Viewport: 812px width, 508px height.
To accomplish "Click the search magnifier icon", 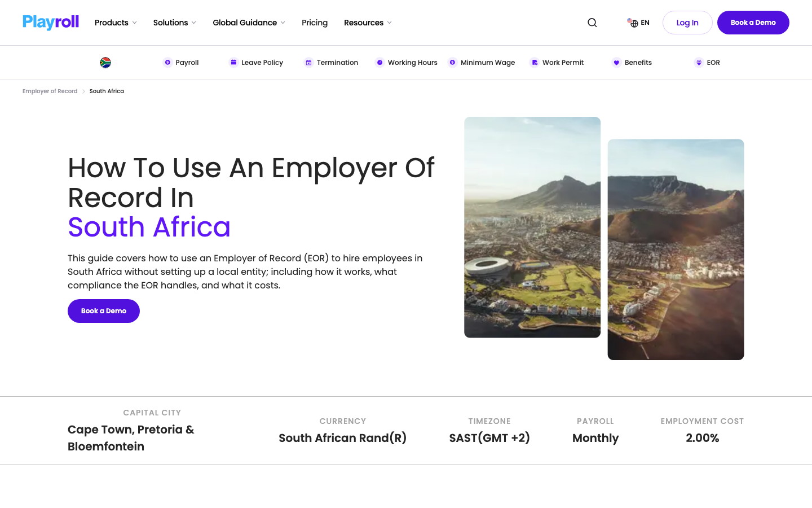I will (592, 23).
